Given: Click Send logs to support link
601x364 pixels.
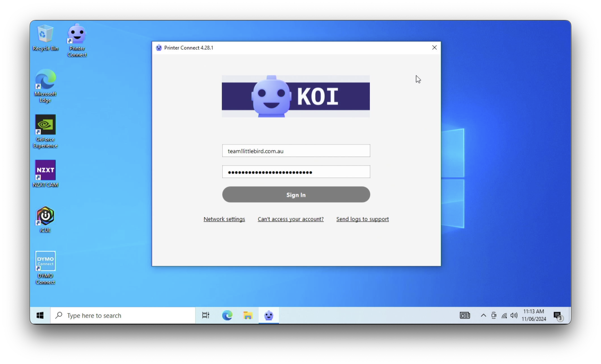Looking at the screenshot, I should [362, 219].
